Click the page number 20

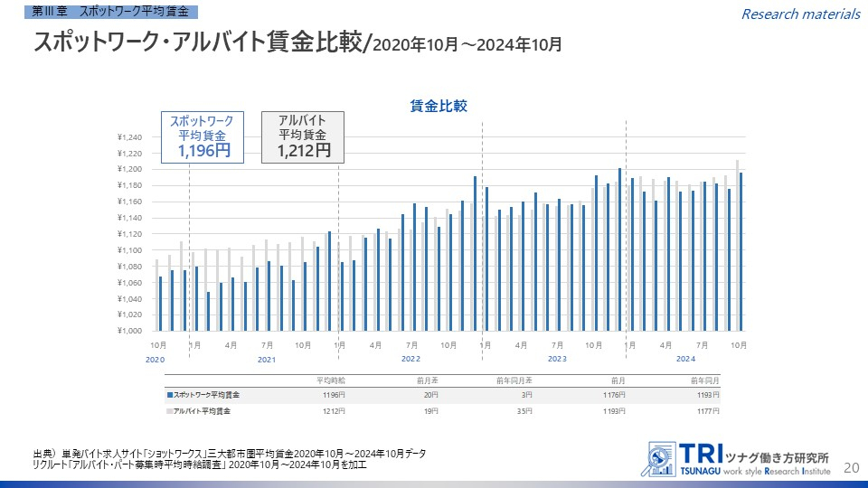pos(850,466)
